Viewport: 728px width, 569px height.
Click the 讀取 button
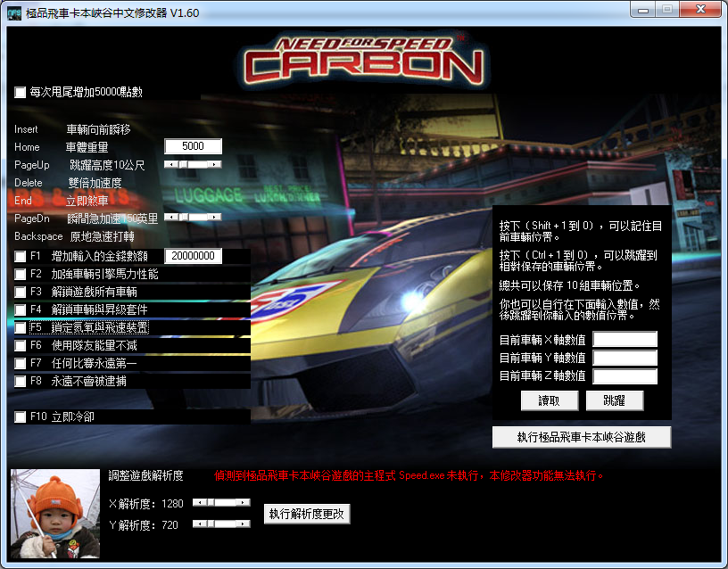550,400
